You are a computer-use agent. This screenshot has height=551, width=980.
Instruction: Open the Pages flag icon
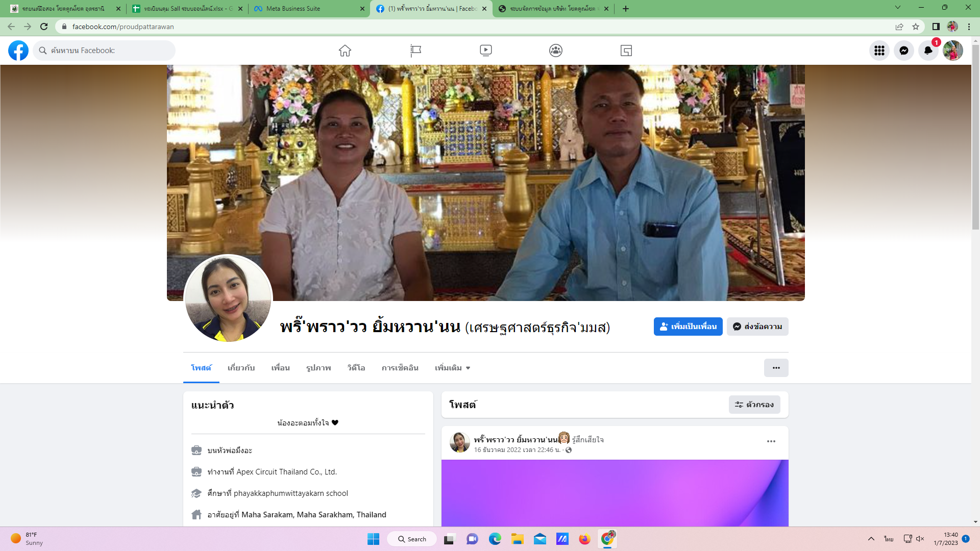pyautogui.click(x=415, y=51)
